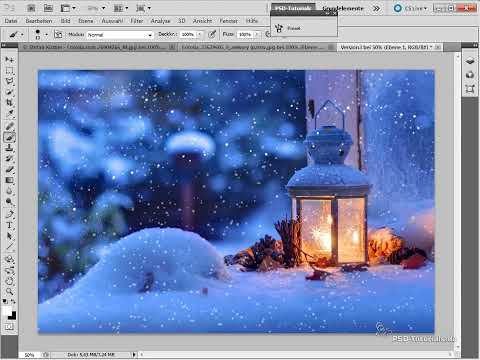480x360 pixels.
Task: Select the Gradient tool
Action: (x=9, y=180)
